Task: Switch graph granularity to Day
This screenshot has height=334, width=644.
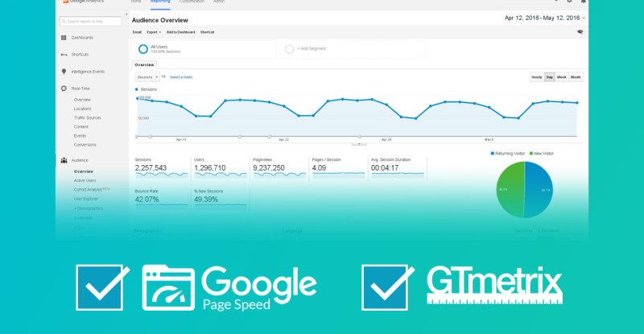Action: (x=550, y=76)
